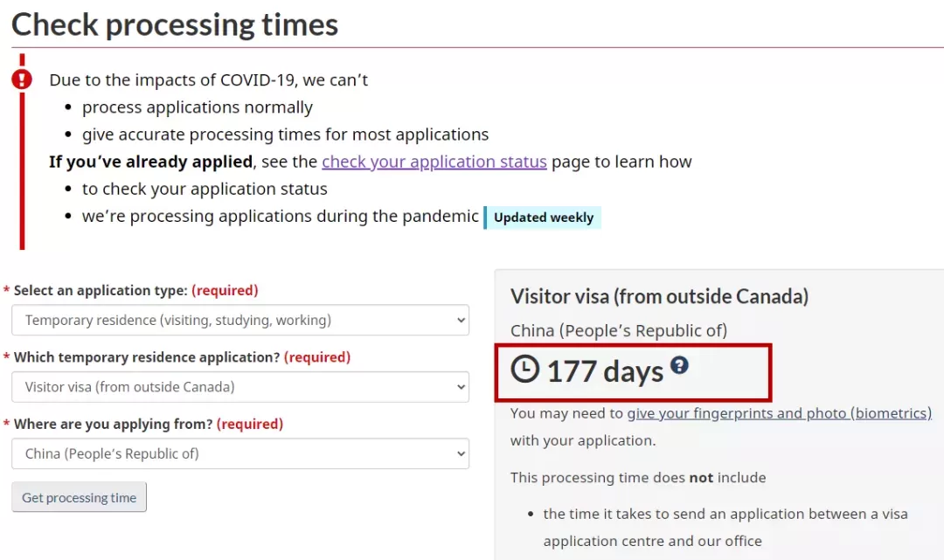The width and height of the screenshot is (944, 560).
Task: Expand the application type select box
Action: [x=240, y=320]
